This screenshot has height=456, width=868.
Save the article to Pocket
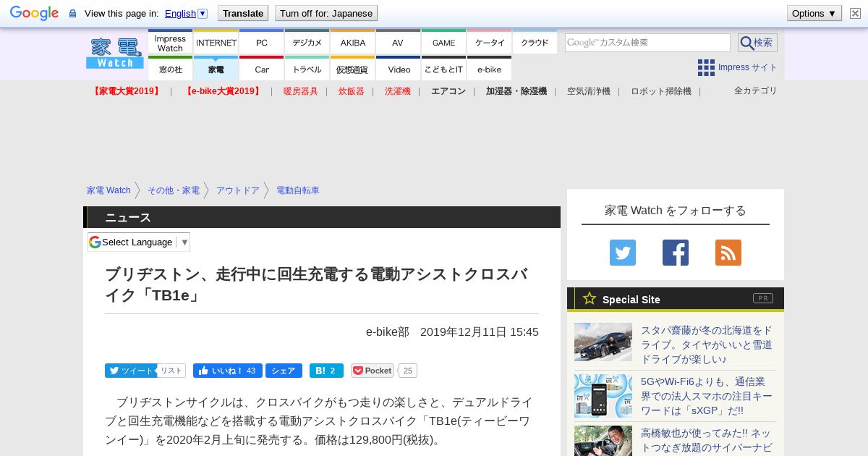point(373,371)
